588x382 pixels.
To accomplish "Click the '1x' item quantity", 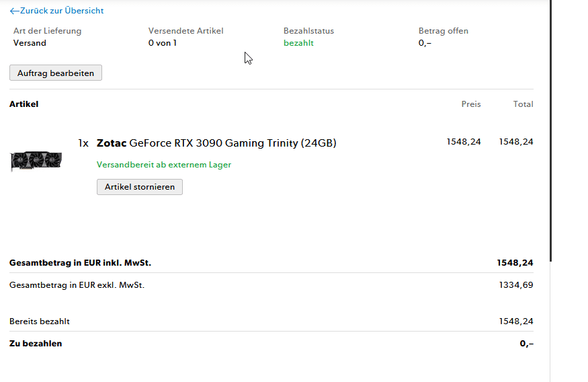I will click(x=83, y=143).
